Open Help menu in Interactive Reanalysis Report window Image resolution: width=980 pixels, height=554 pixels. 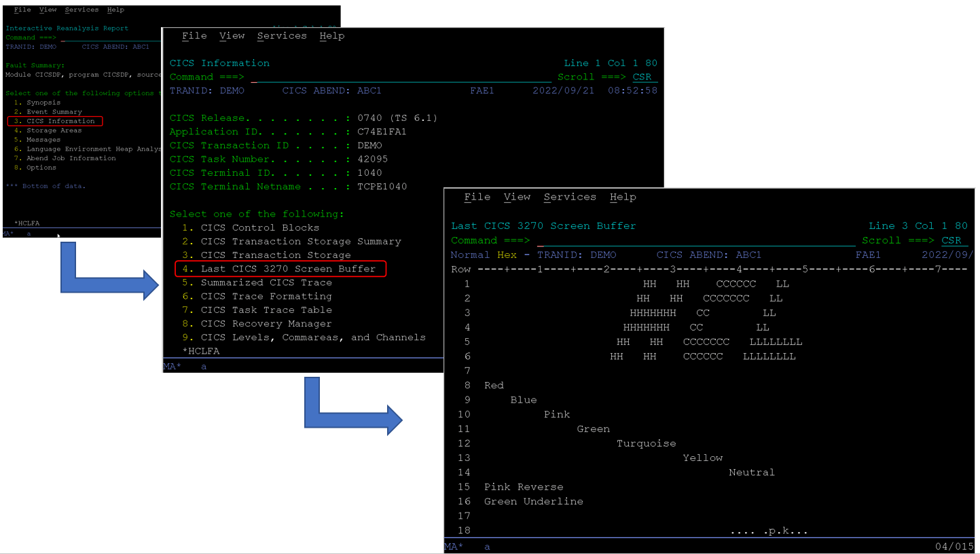click(x=116, y=10)
